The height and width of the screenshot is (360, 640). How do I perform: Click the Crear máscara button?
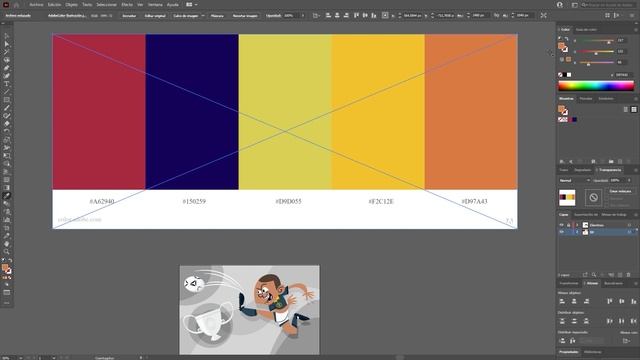click(620, 191)
